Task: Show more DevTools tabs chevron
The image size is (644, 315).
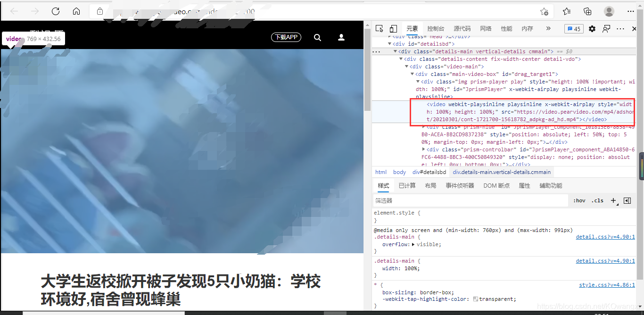Action: point(548,29)
